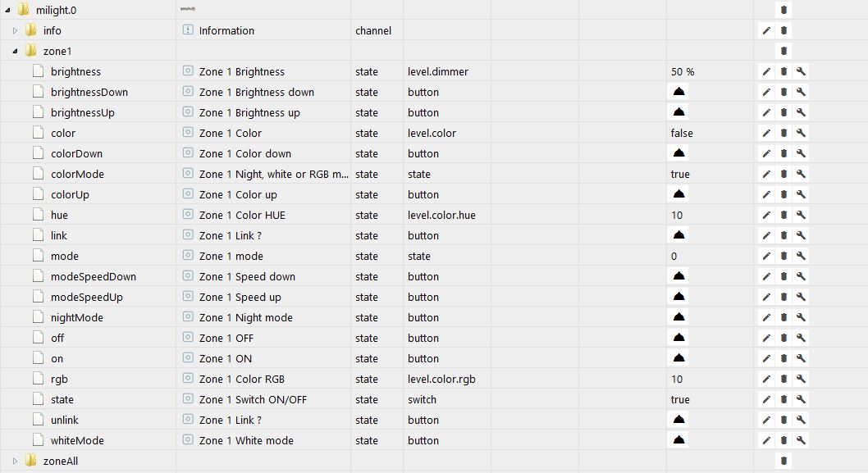Collapse the milight.0 tree node

point(7,10)
